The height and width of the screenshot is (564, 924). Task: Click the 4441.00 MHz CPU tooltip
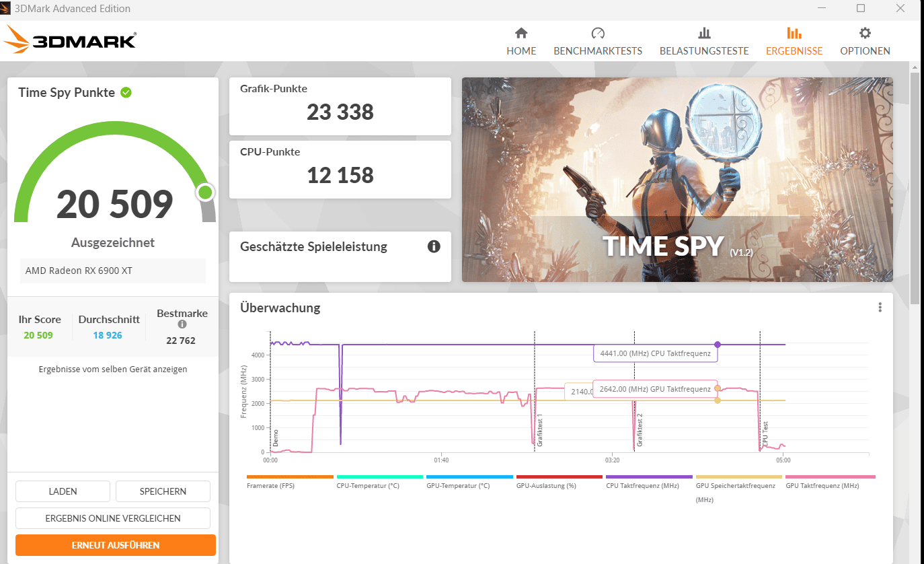655,353
